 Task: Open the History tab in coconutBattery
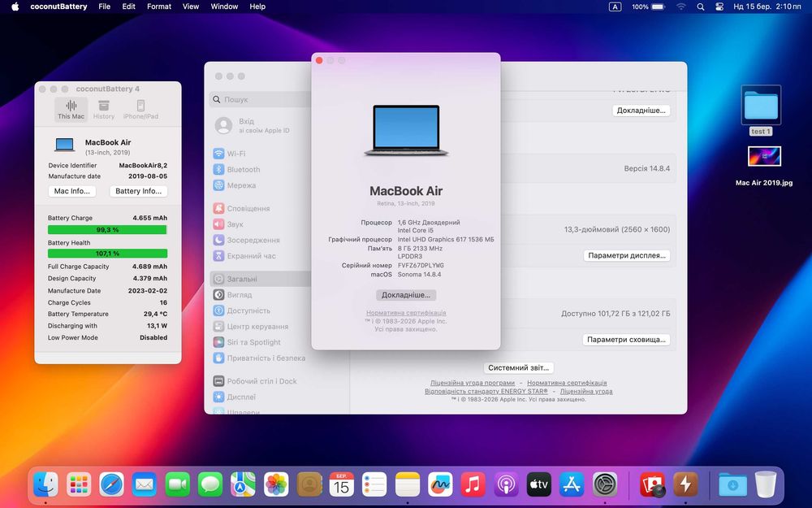(104, 110)
